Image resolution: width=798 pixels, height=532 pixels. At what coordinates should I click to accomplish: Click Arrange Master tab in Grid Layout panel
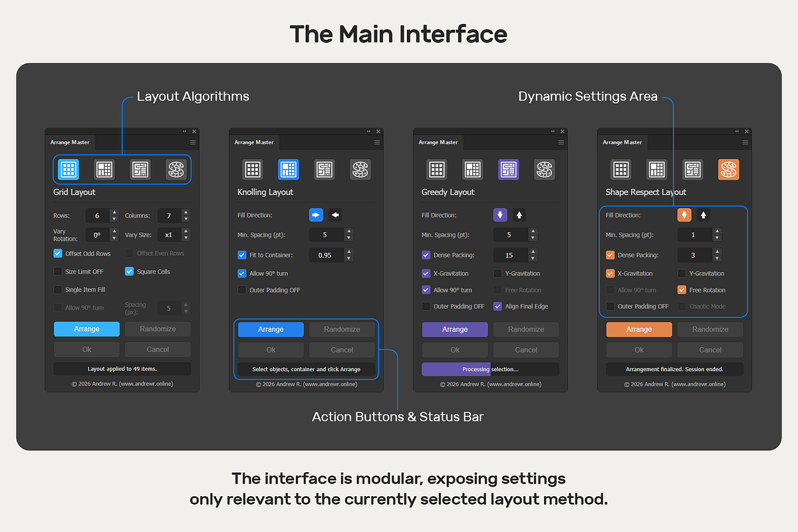coord(70,142)
